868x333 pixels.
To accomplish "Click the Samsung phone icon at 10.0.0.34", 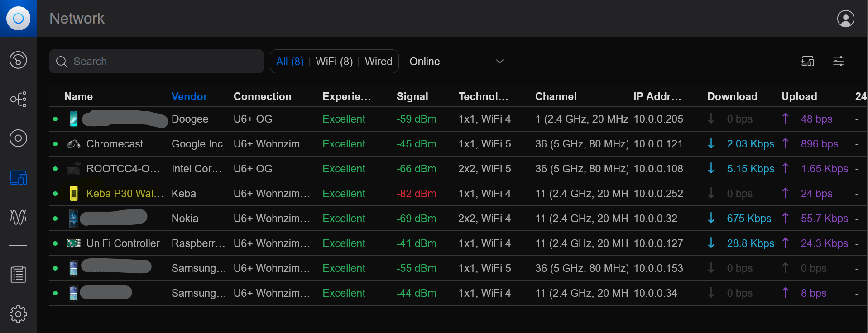I will (x=74, y=293).
